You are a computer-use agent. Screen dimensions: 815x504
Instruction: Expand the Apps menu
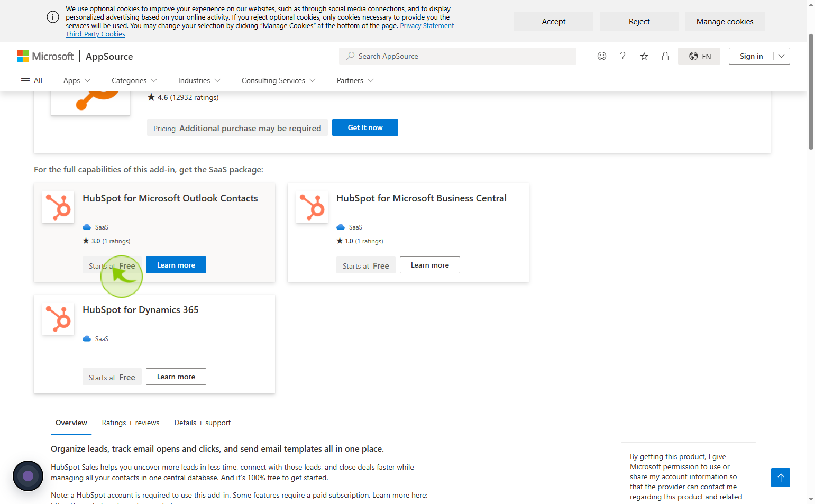77,80
